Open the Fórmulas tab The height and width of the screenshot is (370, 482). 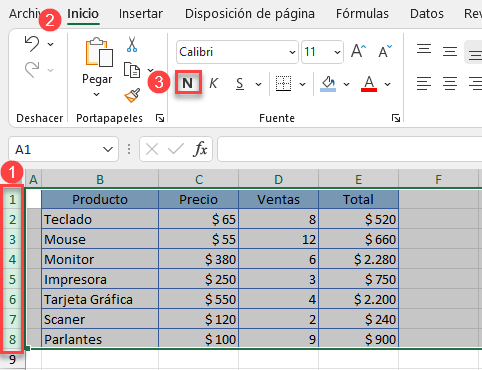point(362,14)
